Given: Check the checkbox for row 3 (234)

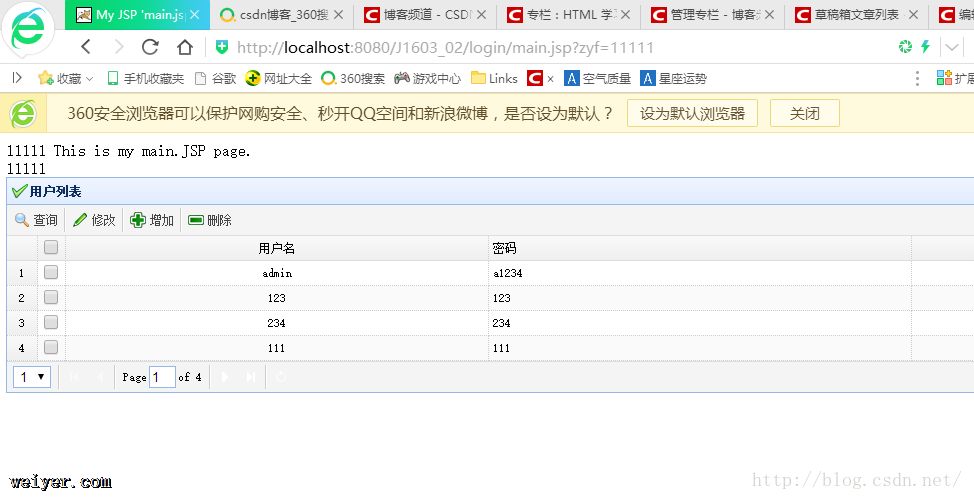Looking at the screenshot, I should coord(51,322).
